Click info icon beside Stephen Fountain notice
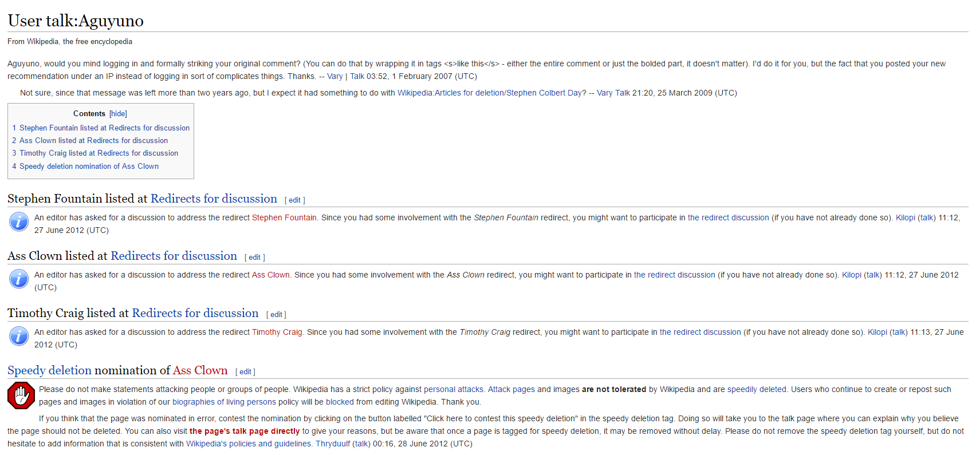Viewport: 980px width, 455px height. point(19,221)
